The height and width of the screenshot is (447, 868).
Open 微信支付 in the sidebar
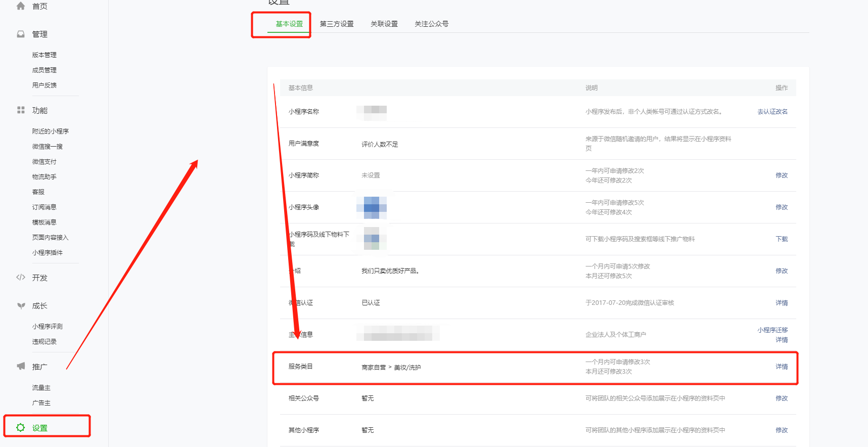click(x=44, y=162)
